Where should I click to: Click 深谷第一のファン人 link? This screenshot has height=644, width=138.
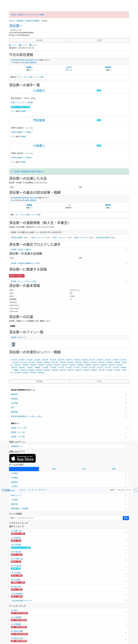tap(18, 337)
